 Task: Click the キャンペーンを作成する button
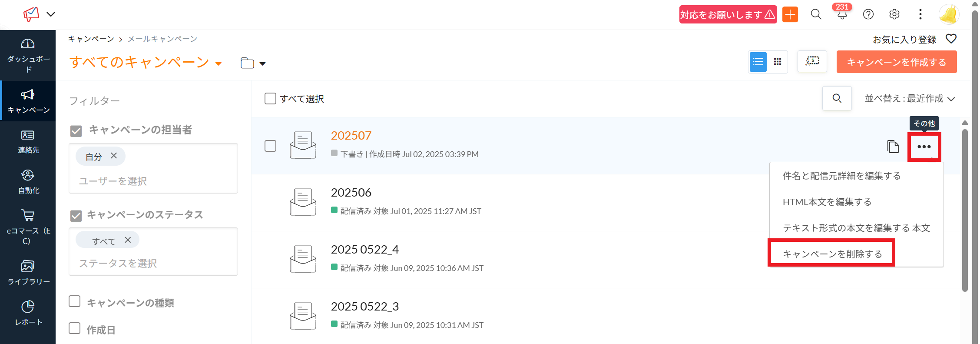[896, 62]
